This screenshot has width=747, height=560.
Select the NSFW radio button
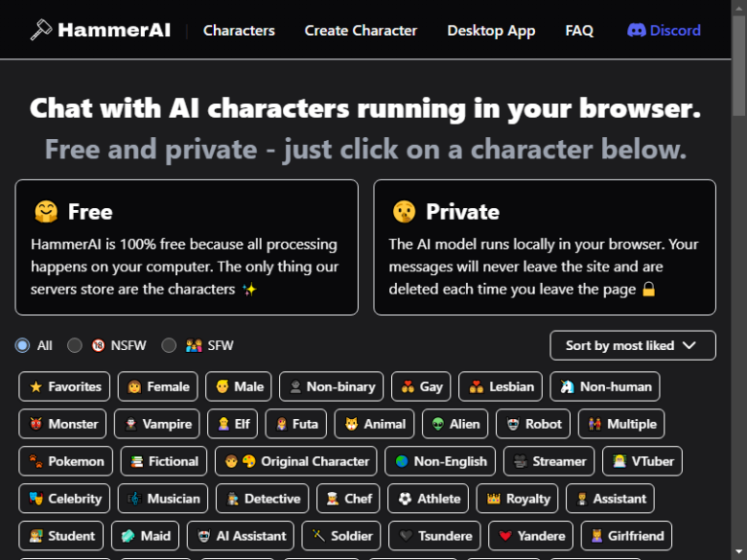pos(74,345)
